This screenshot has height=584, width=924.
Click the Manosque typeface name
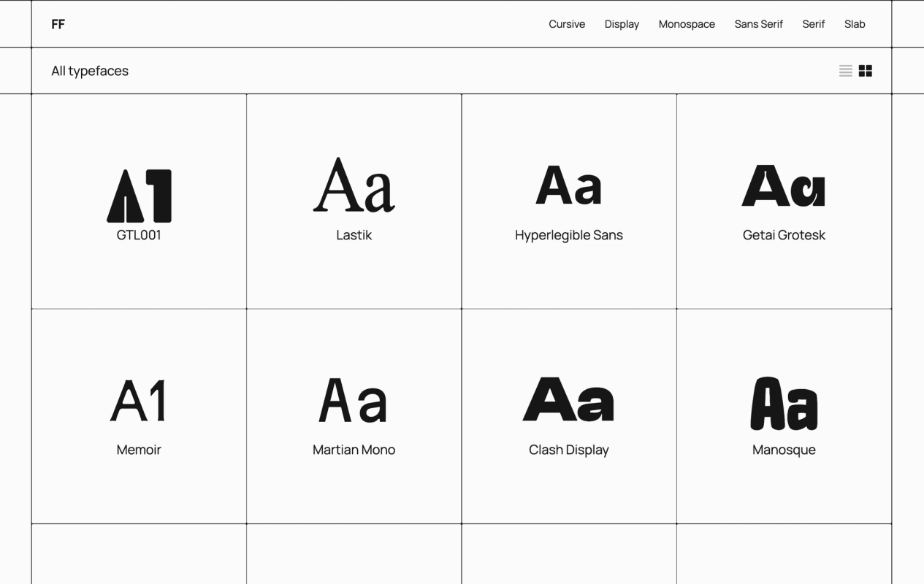click(x=784, y=450)
